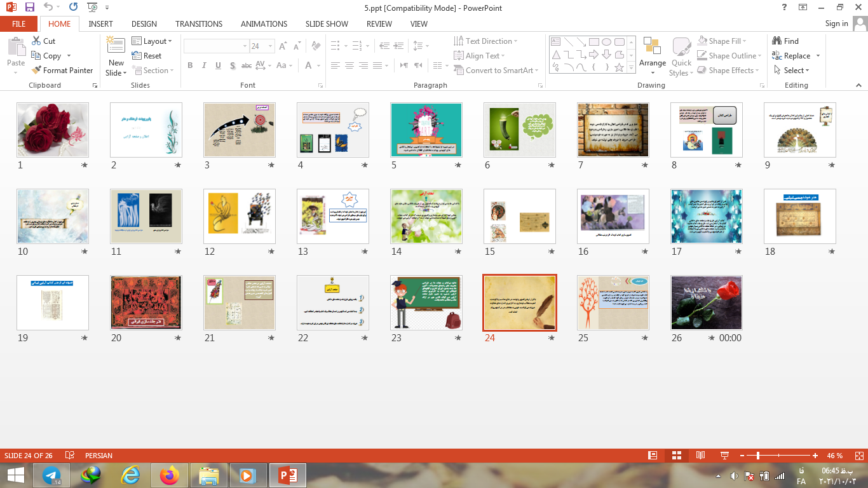Click the Format Painter brush icon
The height and width of the screenshot is (488, 868).
tap(36, 71)
